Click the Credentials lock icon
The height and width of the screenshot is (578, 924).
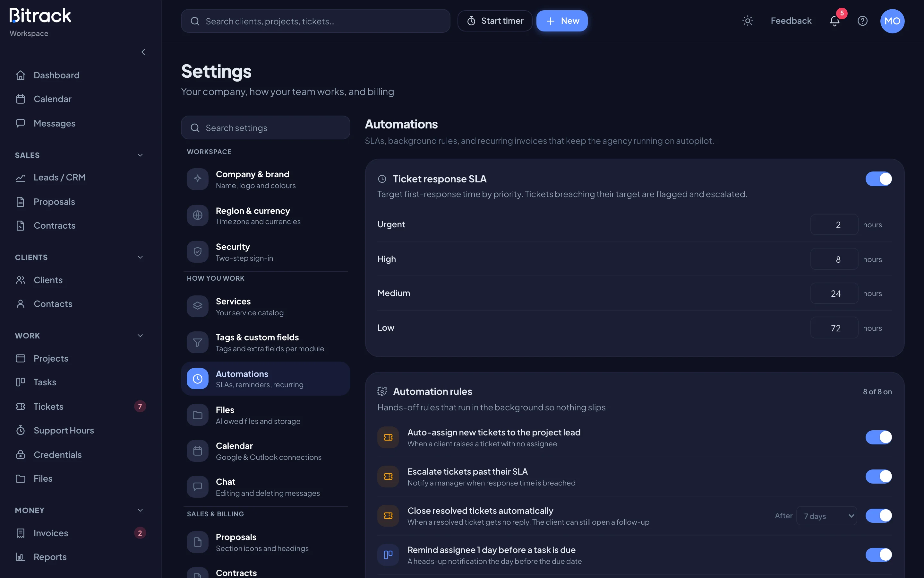tap(21, 454)
